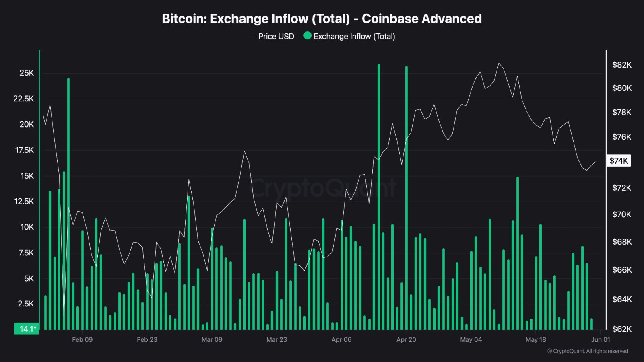The width and height of the screenshot is (644, 362).
Task: Select the Feb 09 date marker
Action: pos(82,339)
